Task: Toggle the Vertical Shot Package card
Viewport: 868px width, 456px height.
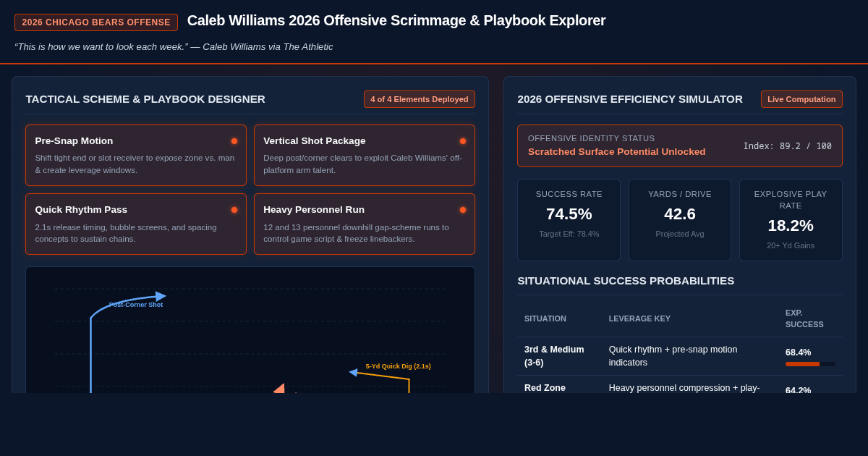Action: [365, 156]
